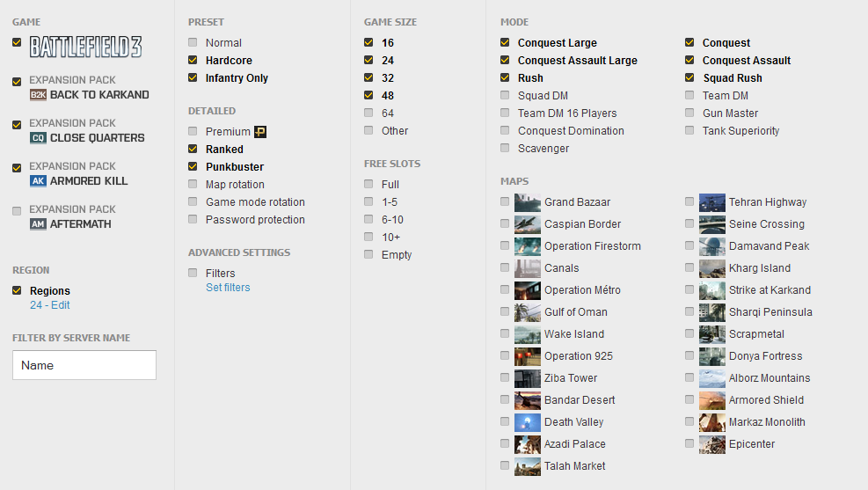Select the Operation Métro map thumbnail

click(x=527, y=290)
